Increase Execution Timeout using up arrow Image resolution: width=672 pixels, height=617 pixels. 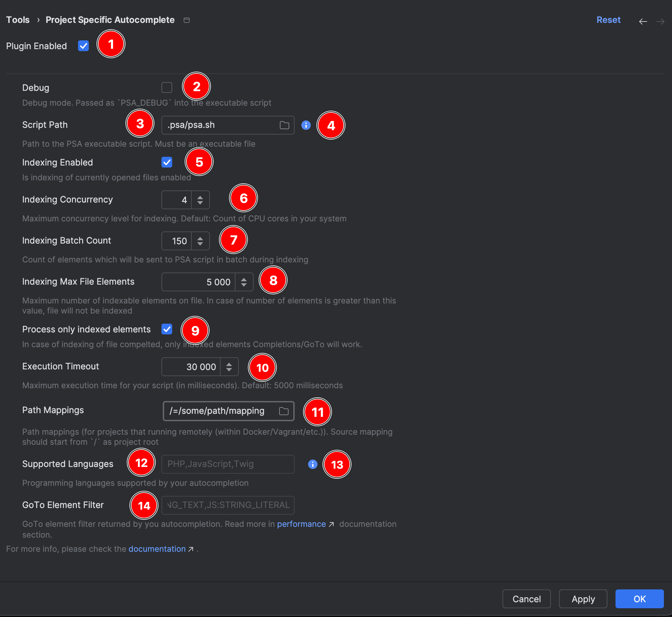click(229, 364)
